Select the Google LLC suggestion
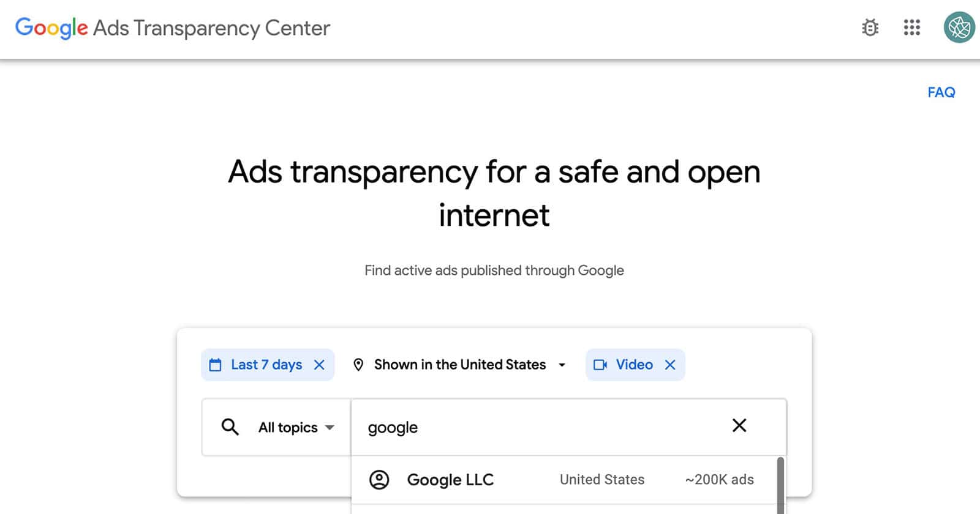This screenshot has width=980, height=514. pos(450,480)
